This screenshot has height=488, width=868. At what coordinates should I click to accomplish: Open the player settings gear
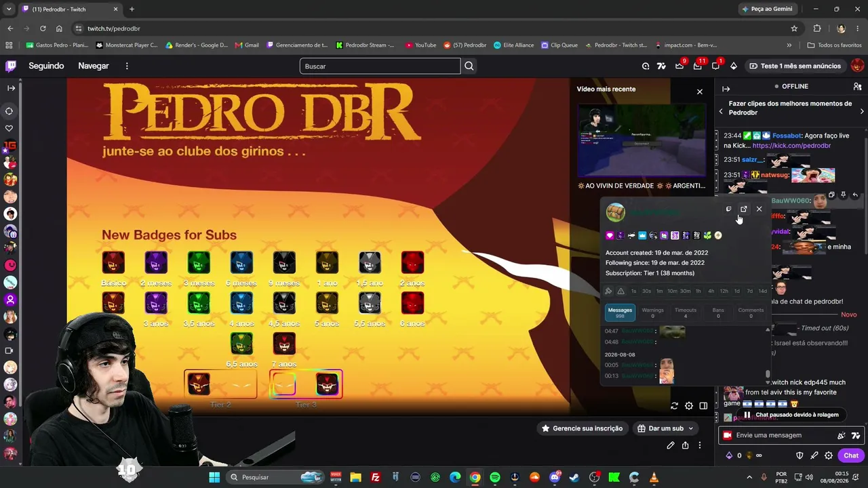point(689,406)
